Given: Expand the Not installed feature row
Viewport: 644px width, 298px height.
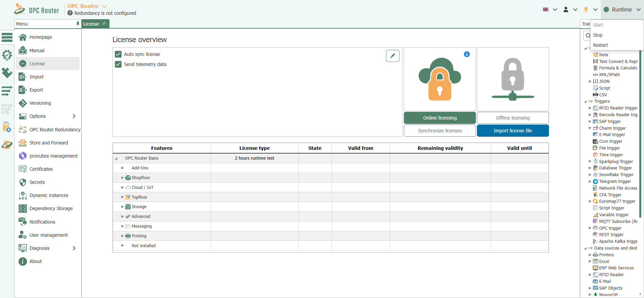Looking at the screenshot, I should [x=123, y=246].
